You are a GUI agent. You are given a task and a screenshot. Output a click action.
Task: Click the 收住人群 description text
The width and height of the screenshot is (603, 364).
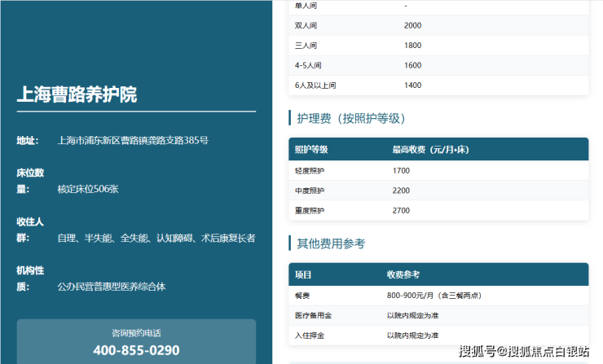(x=156, y=238)
